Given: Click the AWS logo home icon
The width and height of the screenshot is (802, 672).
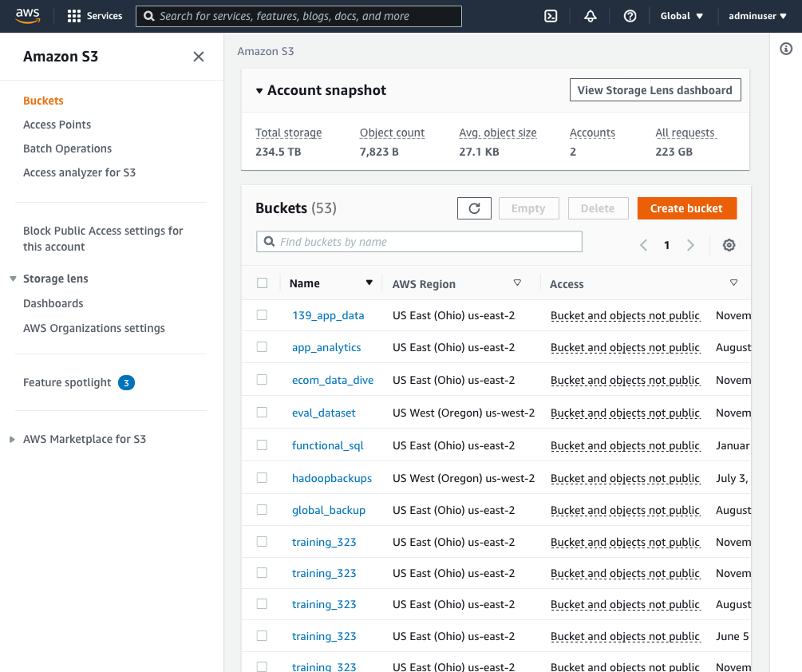Looking at the screenshot, I should pos(28,16).
